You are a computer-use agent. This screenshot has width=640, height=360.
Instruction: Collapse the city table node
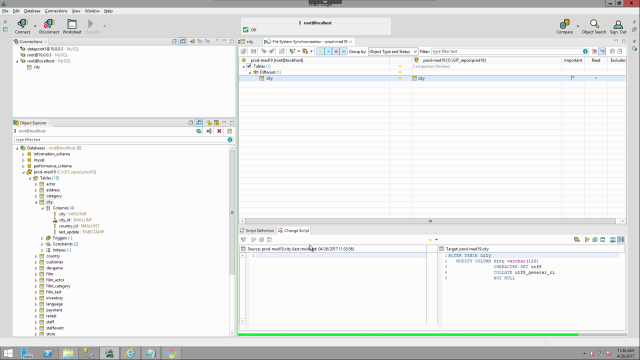[36, 202]
